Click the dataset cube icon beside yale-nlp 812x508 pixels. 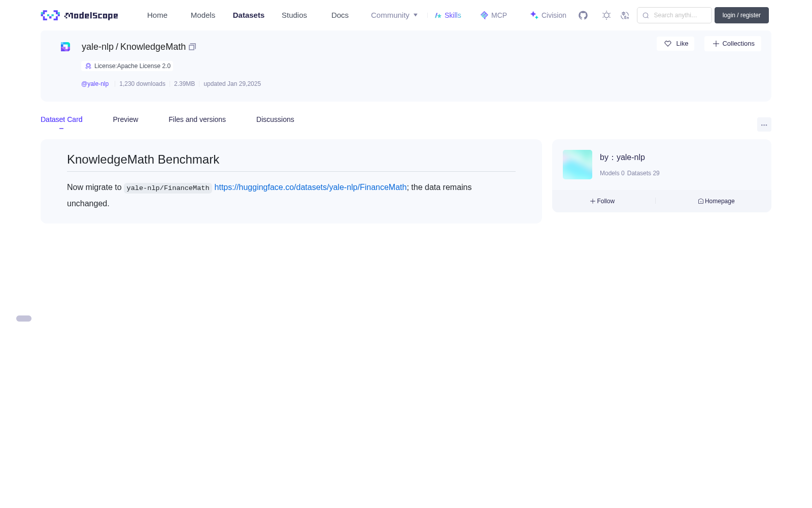pos(65,47)
